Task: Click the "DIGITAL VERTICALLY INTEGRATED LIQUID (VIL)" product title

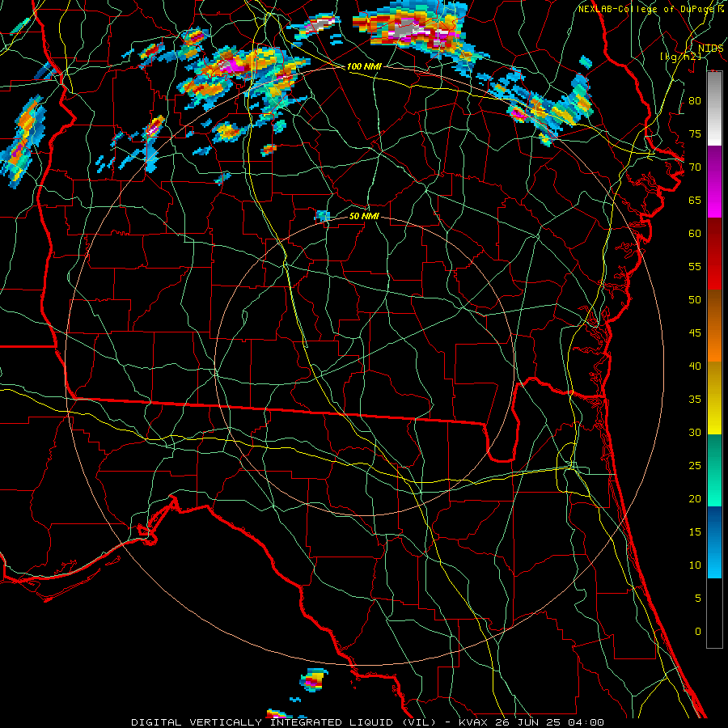Action: (x=284, y=722)
